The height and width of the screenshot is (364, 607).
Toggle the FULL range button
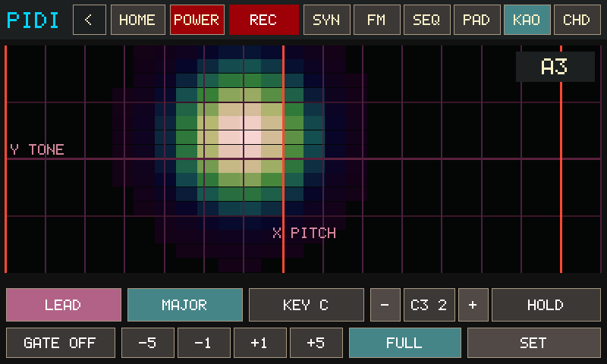(x=405, y=343)
